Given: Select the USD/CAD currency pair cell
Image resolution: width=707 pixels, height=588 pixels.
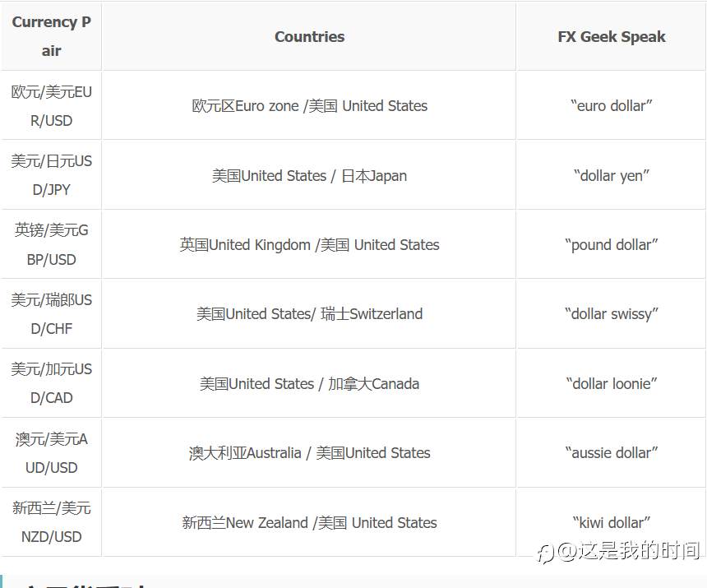Looking at the screenshot, I should click(x=52, y=383).
